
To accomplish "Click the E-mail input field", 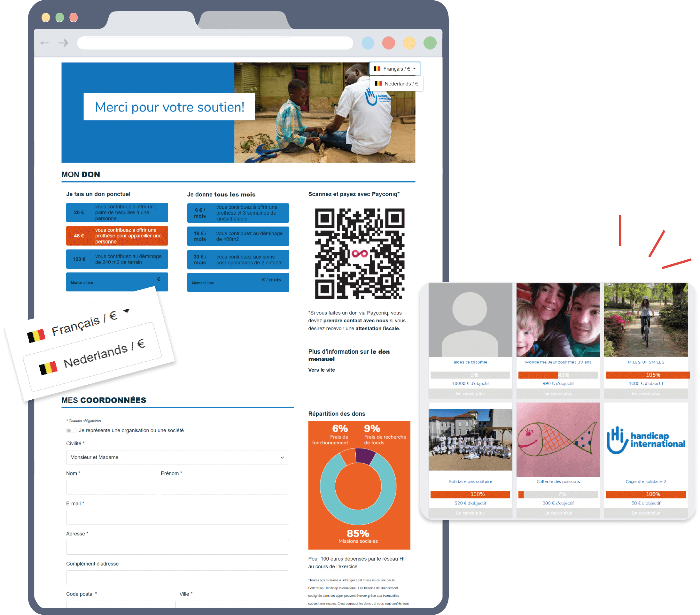I will 177,517.
